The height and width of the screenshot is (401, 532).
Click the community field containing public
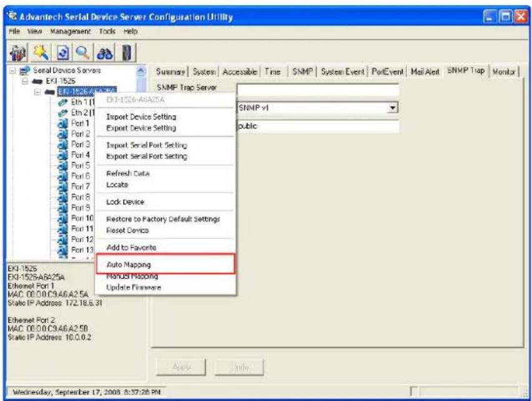(x=318, y=126)
